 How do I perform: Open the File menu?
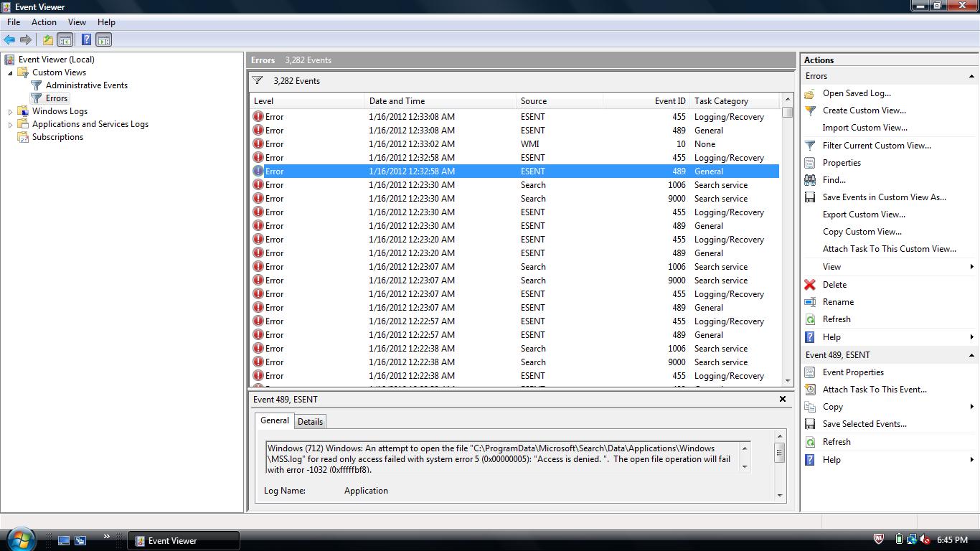tap(14, 22)
